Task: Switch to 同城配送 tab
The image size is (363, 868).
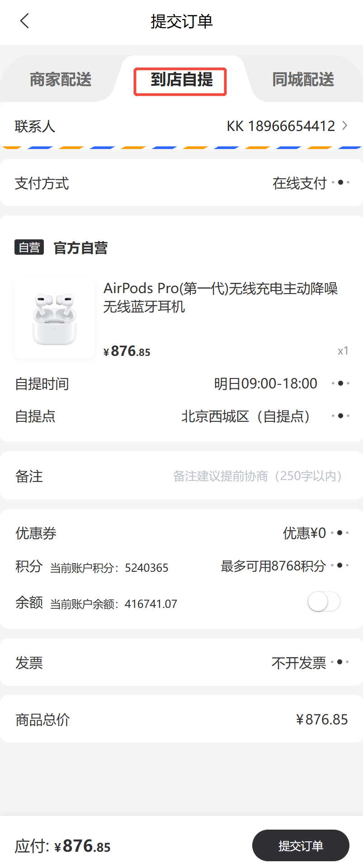Action: pyautogui.click(x=303, y=79)
